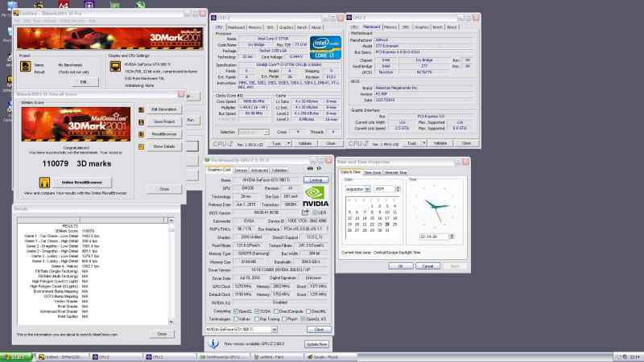
Task: Click the Intel Core i7 logo in CPU-Z
Action: click(325, 48)
